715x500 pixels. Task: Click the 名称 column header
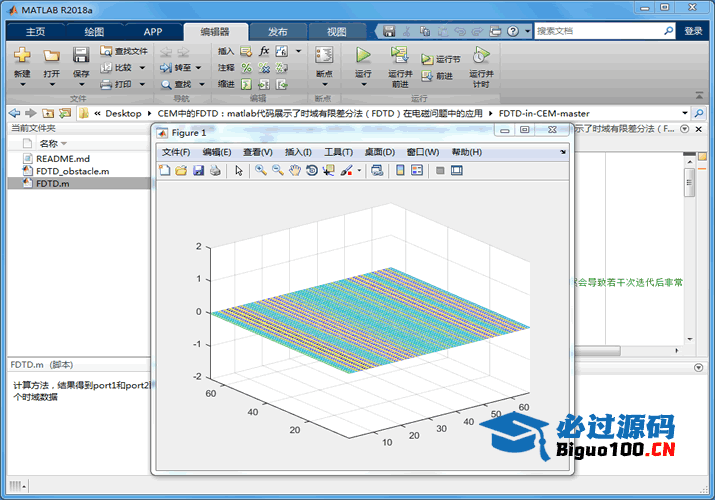(x=53, y=144)
